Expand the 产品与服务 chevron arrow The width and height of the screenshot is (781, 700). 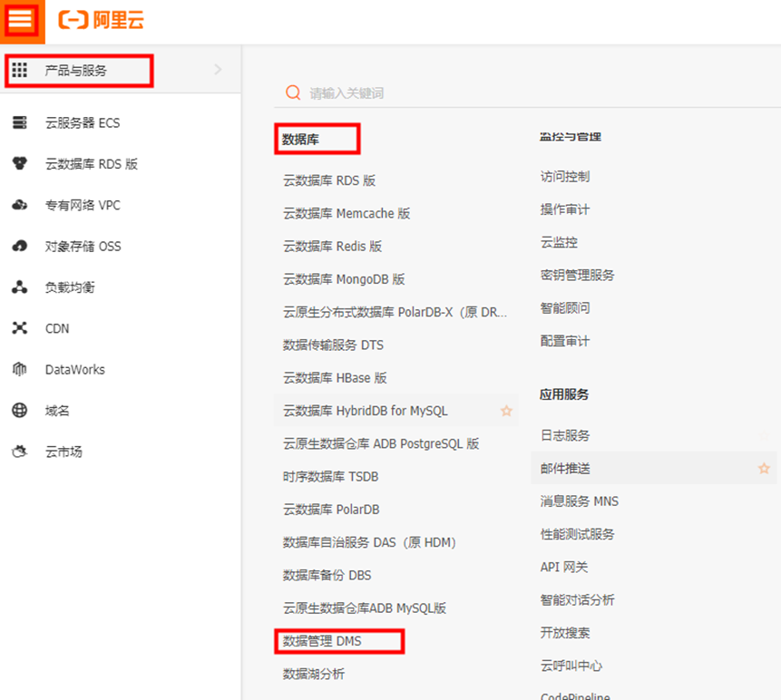pos(218,70)
